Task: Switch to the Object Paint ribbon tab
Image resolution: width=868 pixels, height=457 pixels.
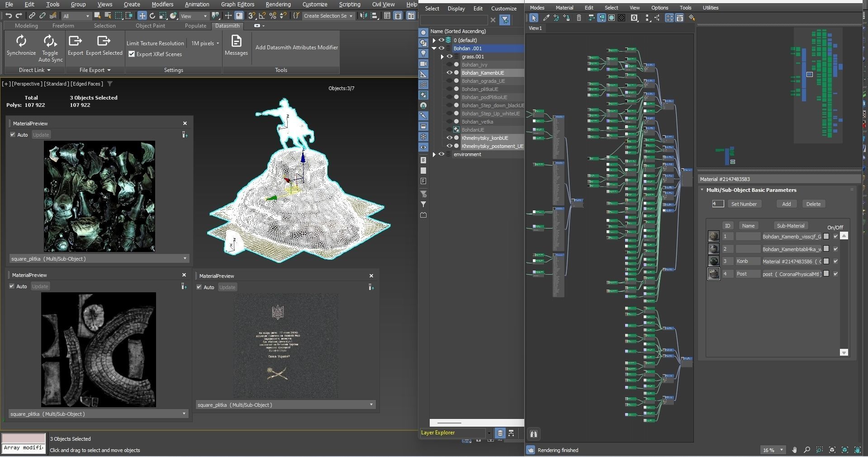Action: [x=150, y=26]
